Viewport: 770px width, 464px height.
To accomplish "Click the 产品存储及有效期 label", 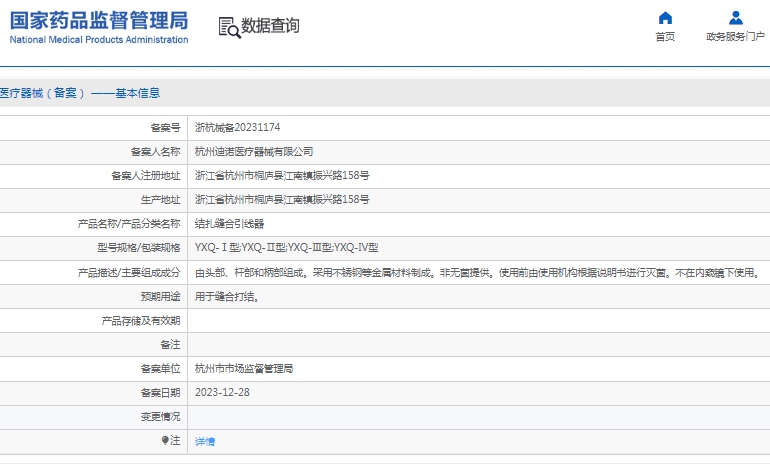I will [x=141, y=321].
